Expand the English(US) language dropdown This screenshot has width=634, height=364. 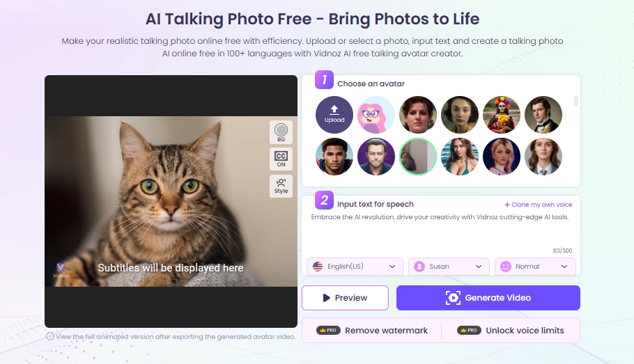(x=355, y=267)
